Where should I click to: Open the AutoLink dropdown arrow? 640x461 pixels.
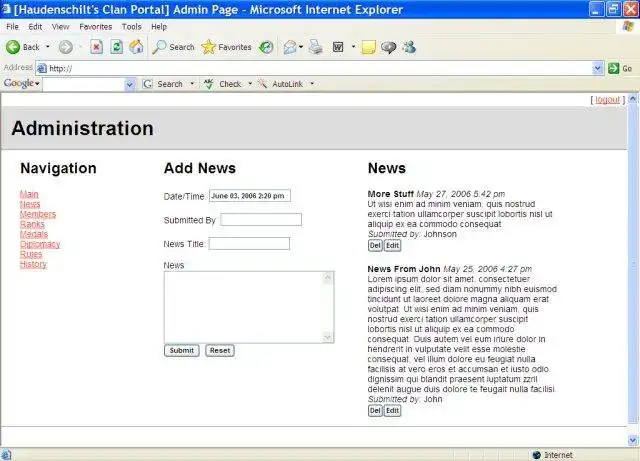coord(312,84)
